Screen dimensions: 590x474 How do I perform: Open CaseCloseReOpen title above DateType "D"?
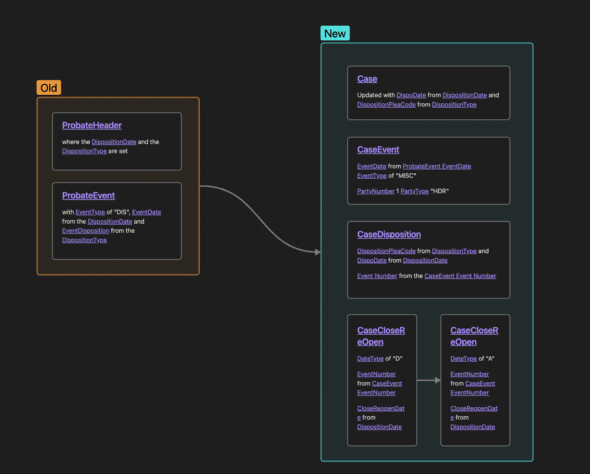coord(381,336)
